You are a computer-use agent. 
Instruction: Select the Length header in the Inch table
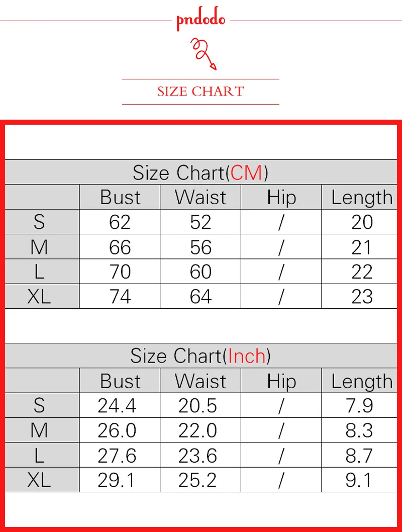362,381
